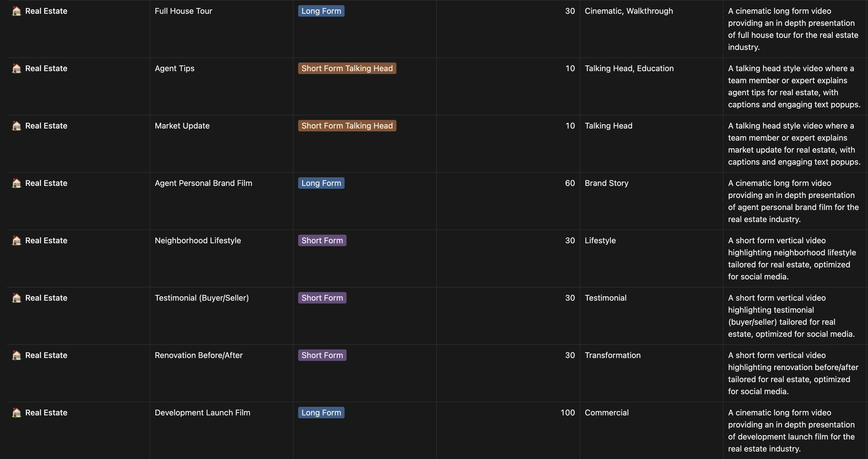Edit the Renovation Before/After title cell
This screenshot has width=868, height=459.
pos(198,355)
